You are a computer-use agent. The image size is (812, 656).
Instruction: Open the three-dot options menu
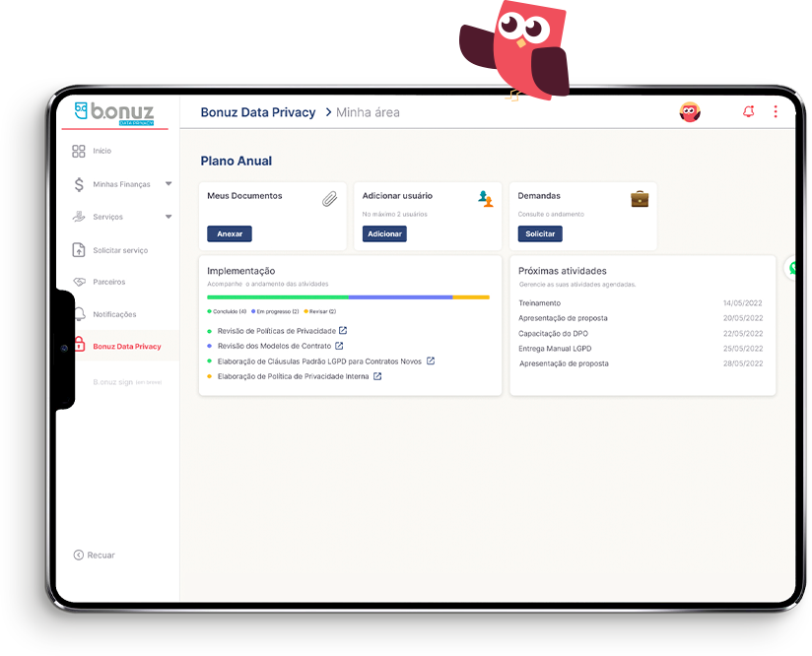[775, 112]
